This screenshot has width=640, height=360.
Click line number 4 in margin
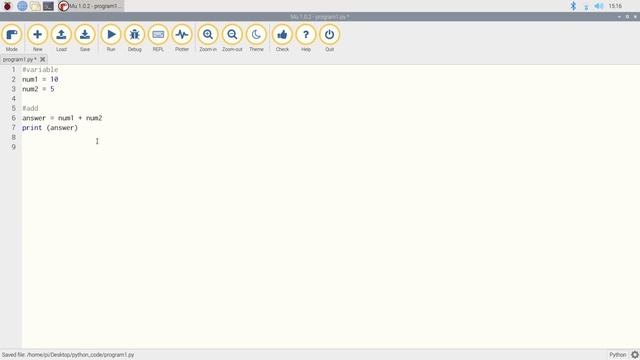pos(13,99)
